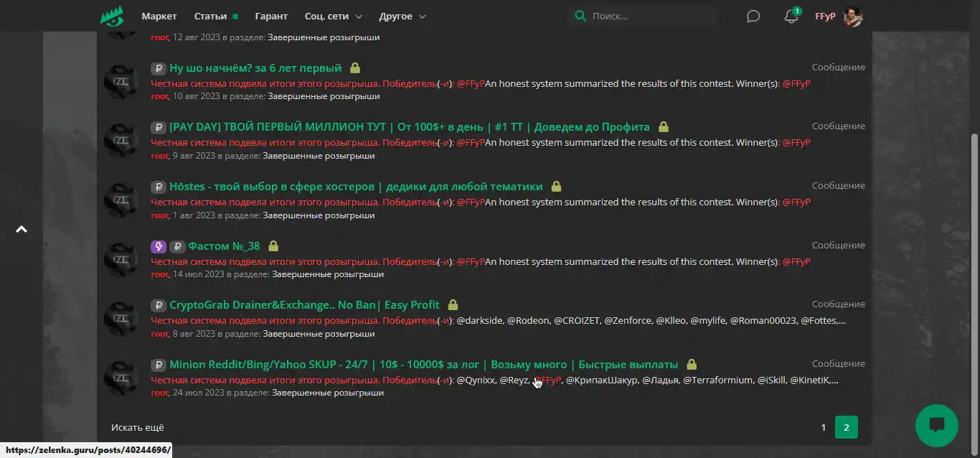Image resolution: width=980 pixels, height=458 pixels.
Task: Click the scroll-to-top arrow on left
Action: [22, 230]
